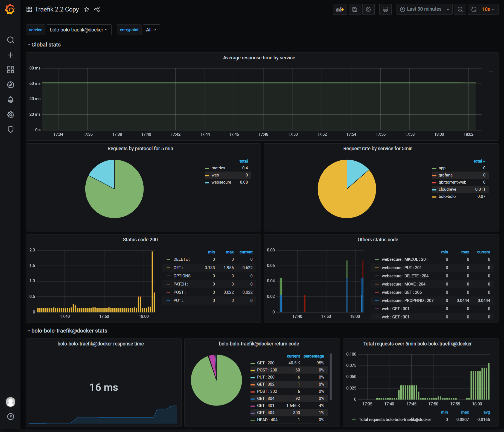Toggle GET : 401 series in return code legend
This screenshot has width=504, height=432.
click(266, 406)
